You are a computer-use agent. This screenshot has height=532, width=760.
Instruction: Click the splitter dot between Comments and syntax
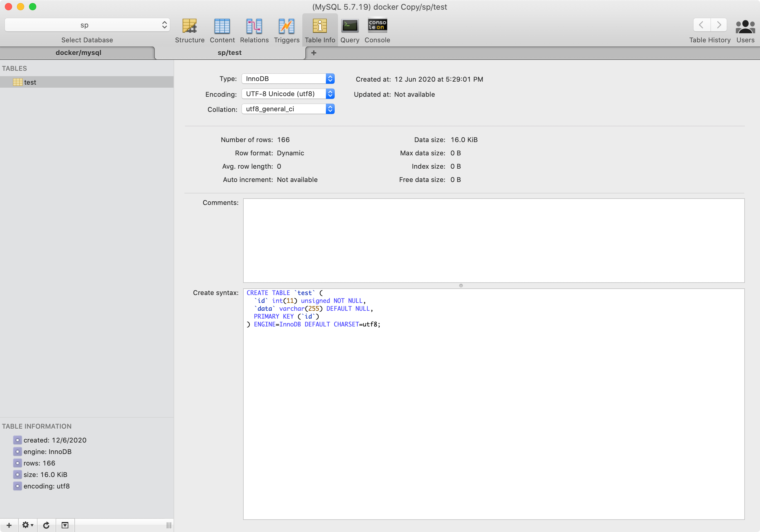[x=461, y=285]
